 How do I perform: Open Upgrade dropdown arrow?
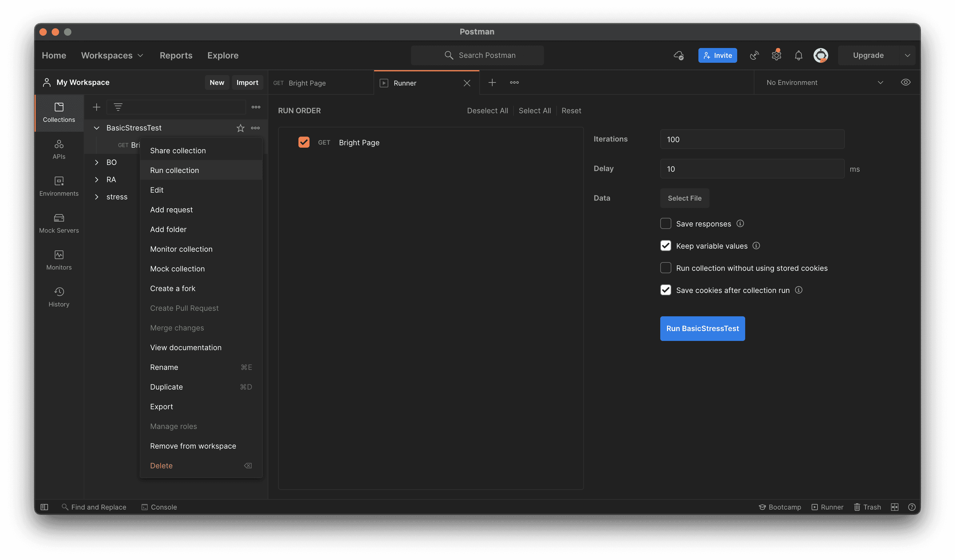click(907, 55)
